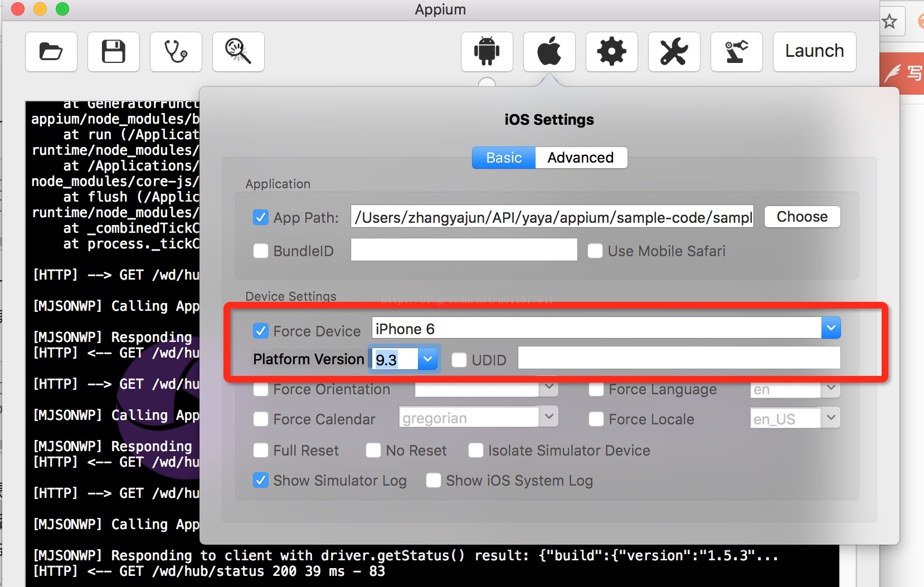This screenshot has width=924, height=587.
Task: Click Choose to browse app path
Action: tap(803, 217)
